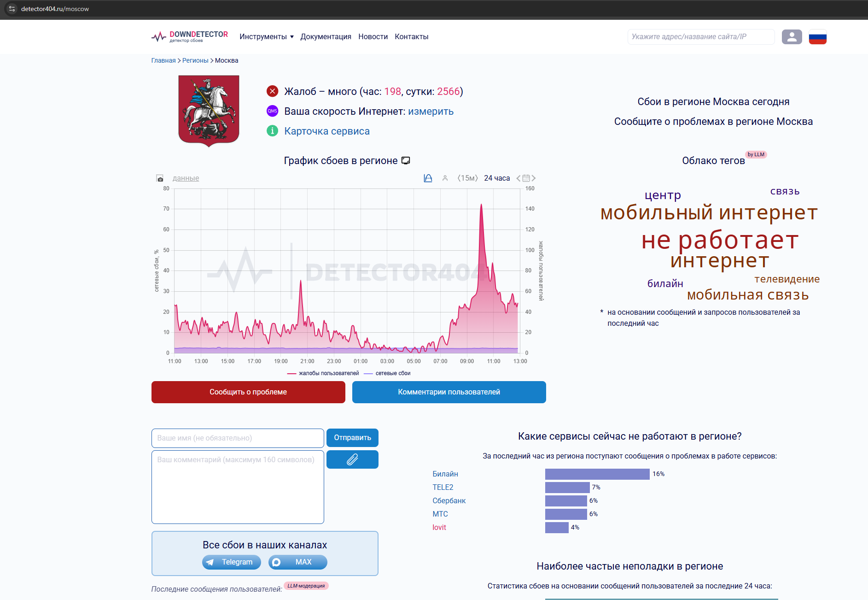Click the purple QMS speed icon
Viewport: 868px width, 600px height.
click(273, 111)
